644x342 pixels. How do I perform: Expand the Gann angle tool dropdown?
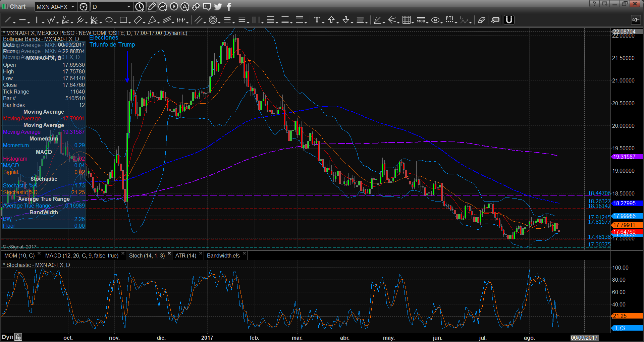pos(384,22)
